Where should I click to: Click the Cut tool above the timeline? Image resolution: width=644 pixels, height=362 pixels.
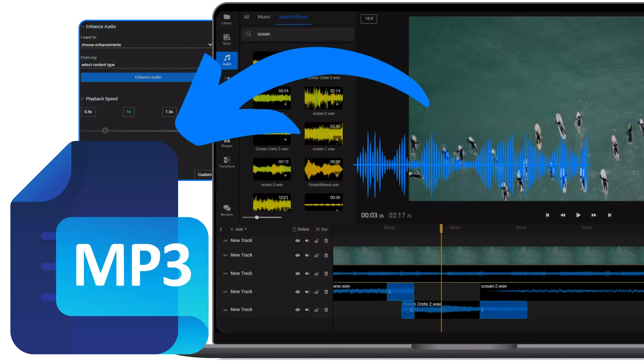[321, 229]
